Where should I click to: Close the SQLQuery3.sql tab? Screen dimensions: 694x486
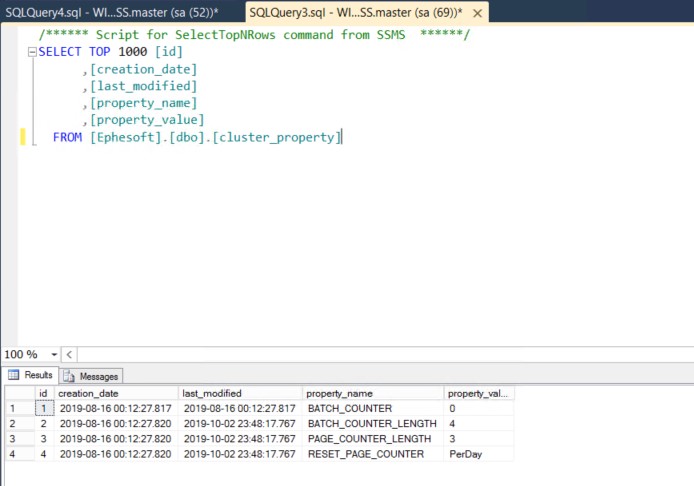477,14
